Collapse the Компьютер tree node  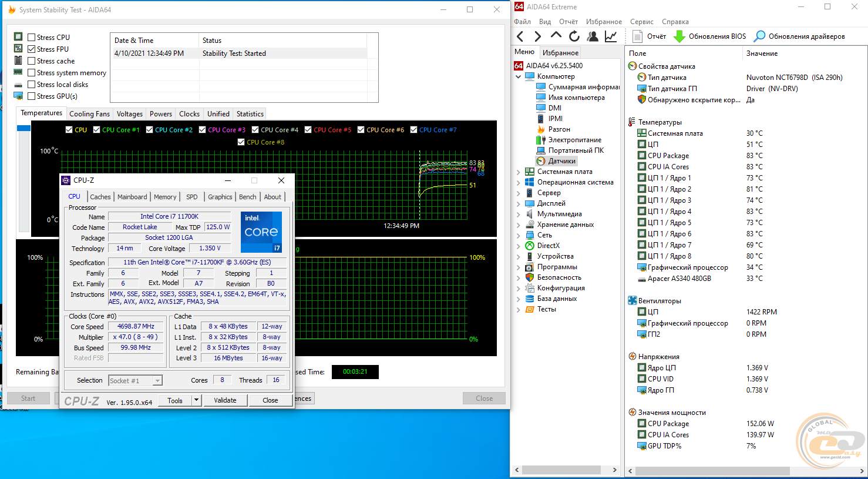coord(518,77)
